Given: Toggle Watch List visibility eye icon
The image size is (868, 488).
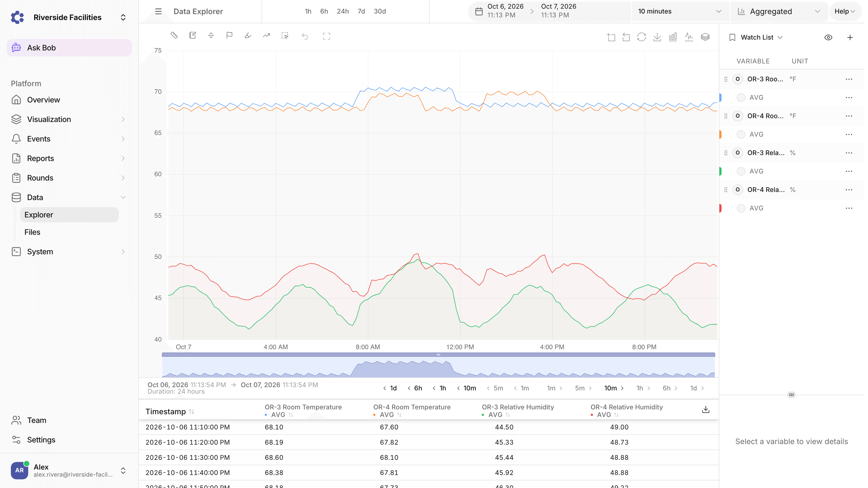Looking at the screenshot, I should pyautogui.click(x=829, y=37).
